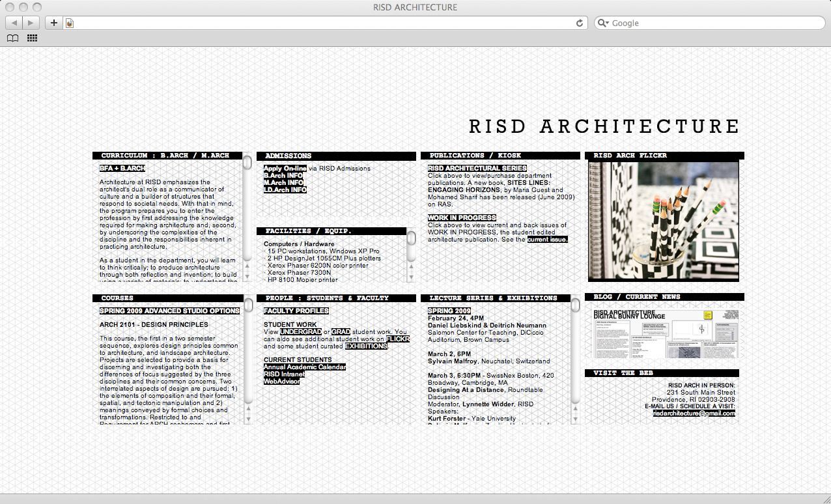This screenshot has height=504, width=831.
Task: Click the ARCH 2101 - DESIGN PRINCIPLES heading
Action: click(x=154, y=324)
